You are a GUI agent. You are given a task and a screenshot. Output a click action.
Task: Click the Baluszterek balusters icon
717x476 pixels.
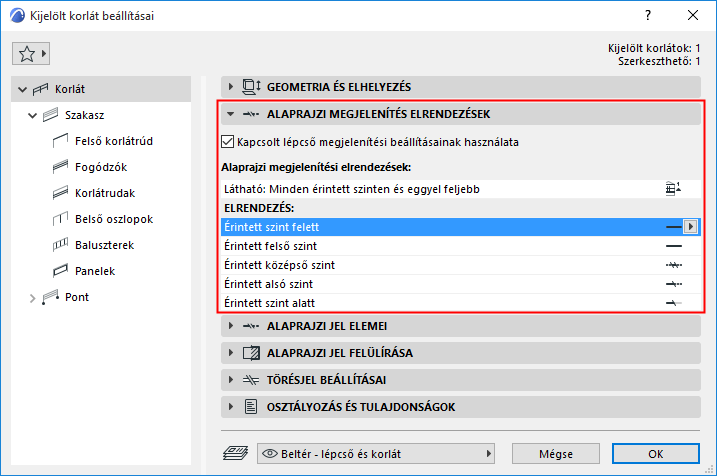pos(60,245)
